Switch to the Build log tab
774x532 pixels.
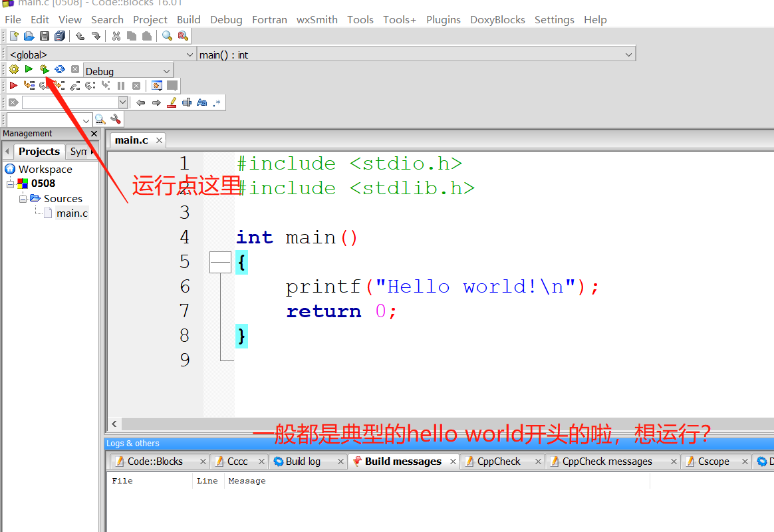pos(303,462)
